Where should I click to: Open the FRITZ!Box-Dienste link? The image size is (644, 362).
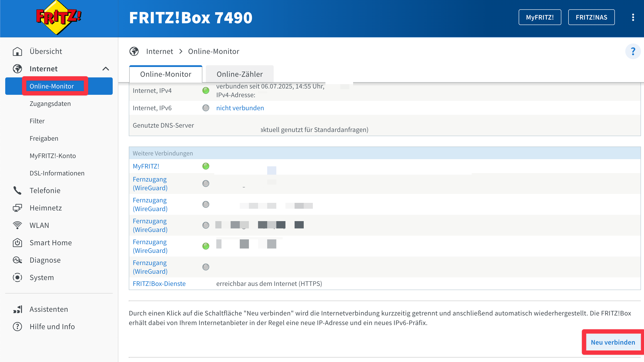(x=159, y=284)
